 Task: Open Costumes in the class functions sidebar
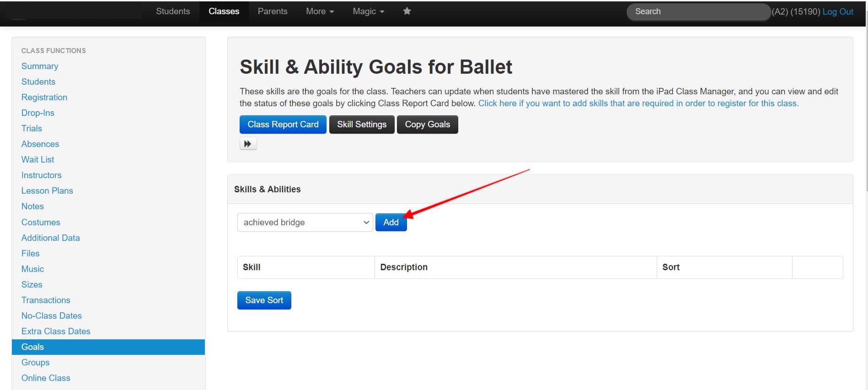point(41,222)
